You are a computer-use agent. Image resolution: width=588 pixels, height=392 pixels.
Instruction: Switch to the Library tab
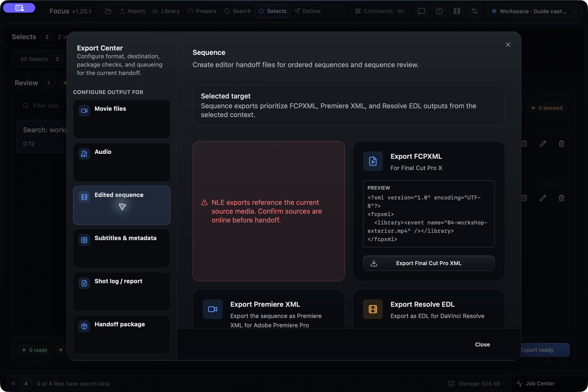click(x=166, y=11)
